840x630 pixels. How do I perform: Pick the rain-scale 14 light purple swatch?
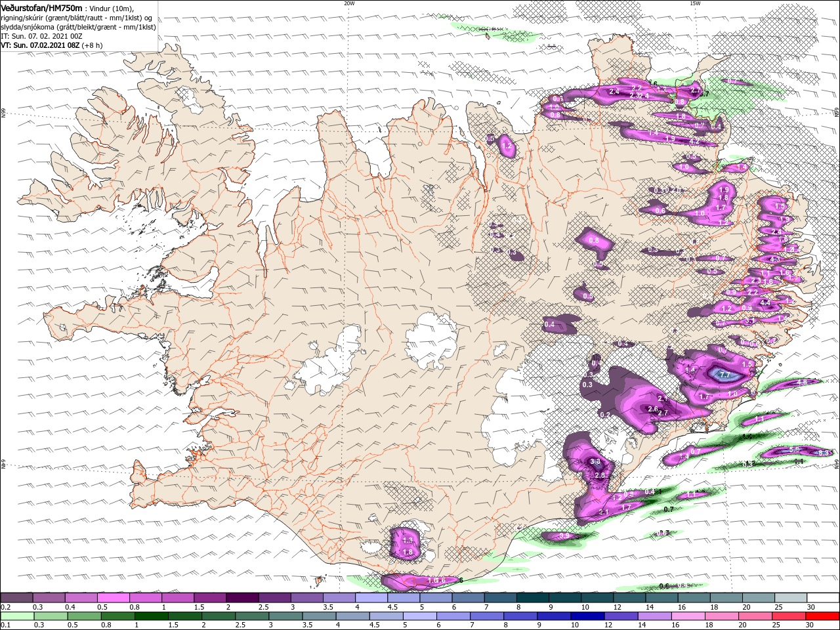coord(654,616)
